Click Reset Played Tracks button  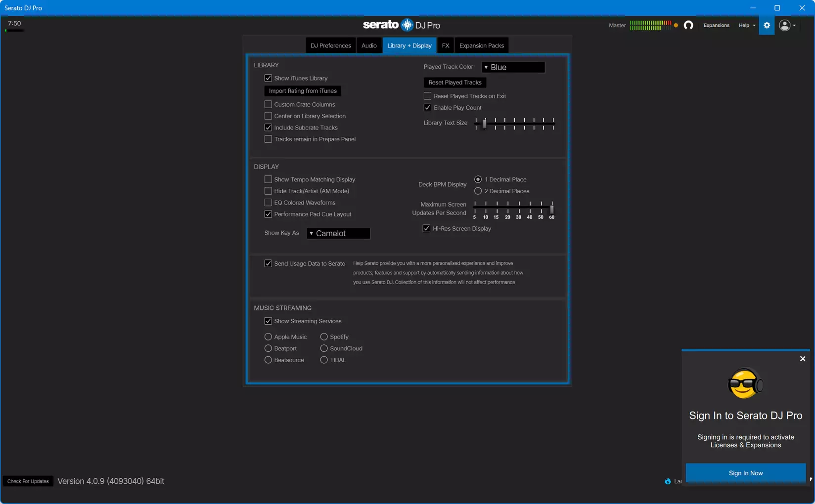[455, 83]
